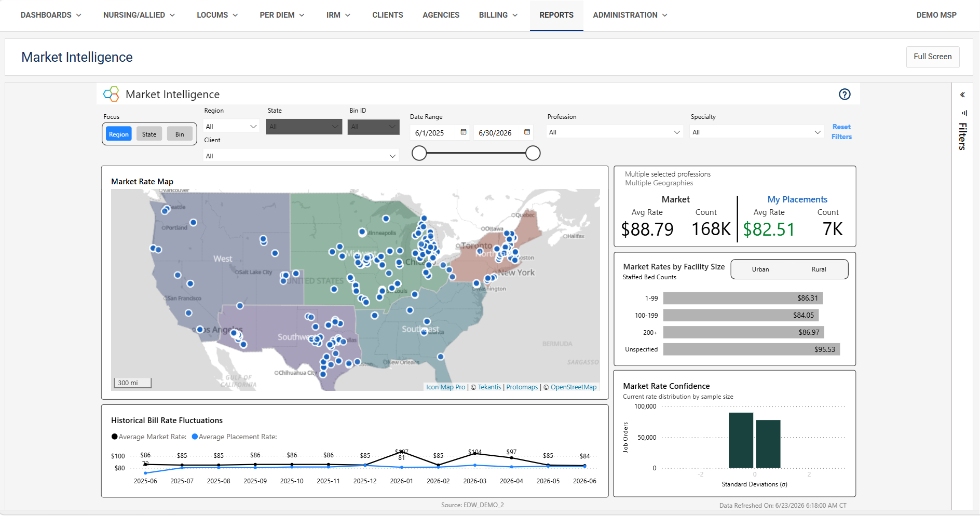
Task: Go to the Clients tab
Action: point(388,15)
